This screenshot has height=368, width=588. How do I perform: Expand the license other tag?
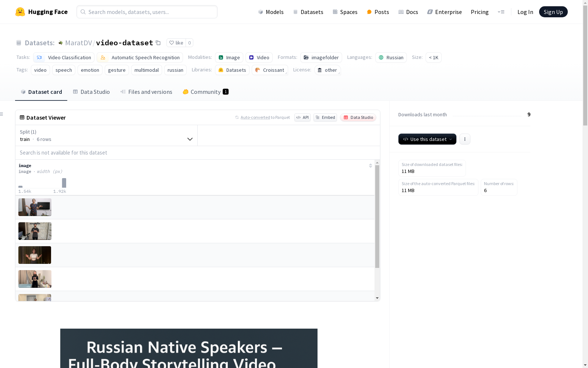click(327, 70)
